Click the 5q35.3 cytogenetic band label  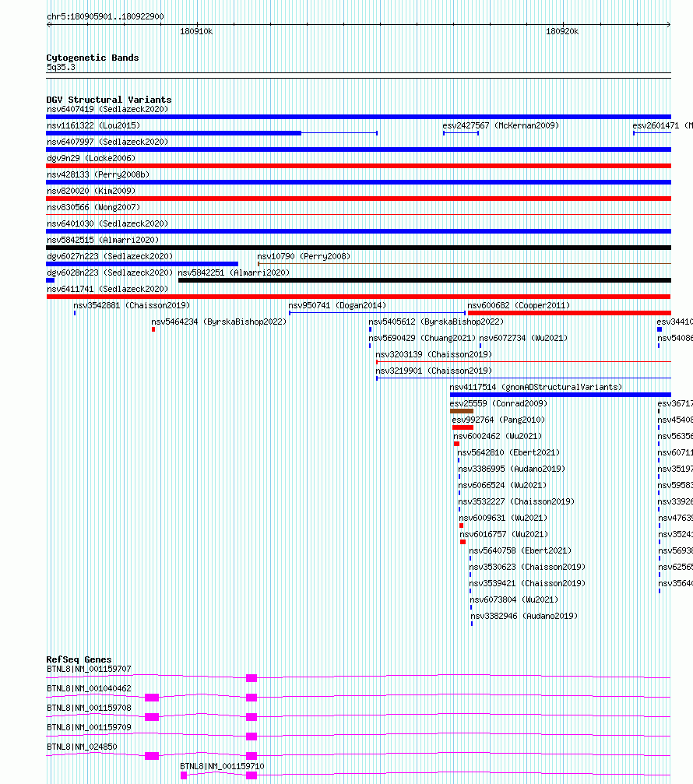pyautogui.click(x=61, y=68)
